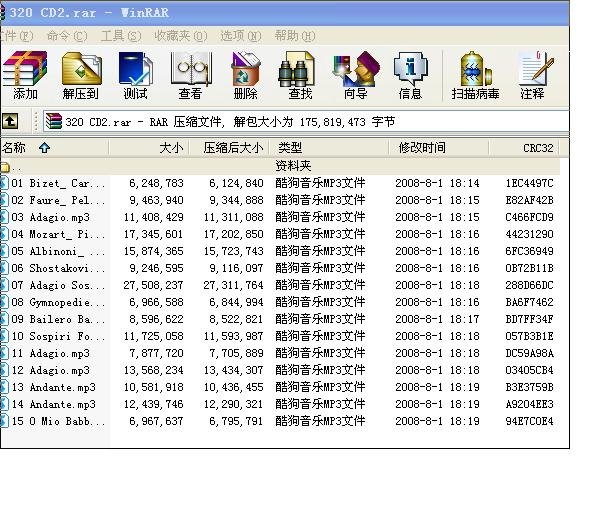This screenshot has width=590, height=512.
Task: Go up one folder level arrow
Action: click(10, 121)
